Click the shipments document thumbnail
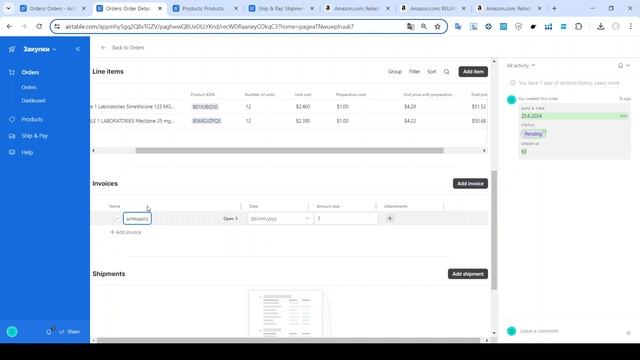The width and height of the screenshot is (640, 360). [285, 313]
